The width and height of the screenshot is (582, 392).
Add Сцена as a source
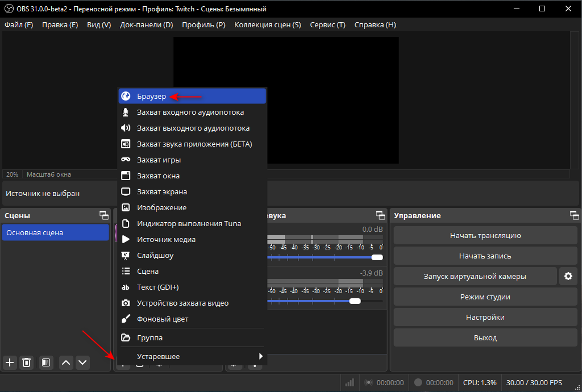(192, 272)
